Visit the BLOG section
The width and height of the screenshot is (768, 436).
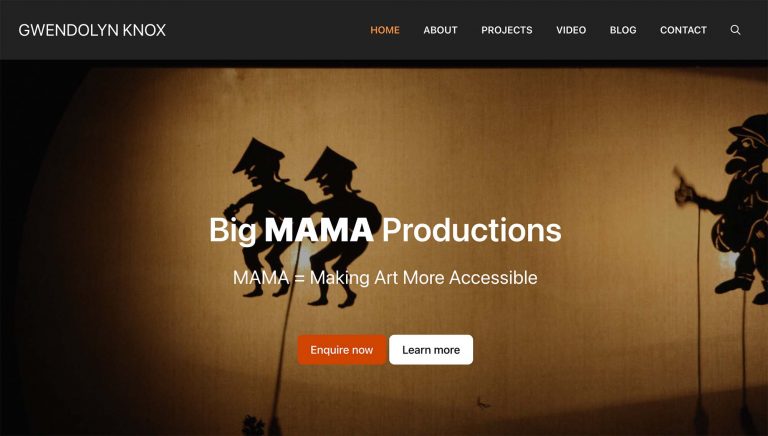point(623,30)
